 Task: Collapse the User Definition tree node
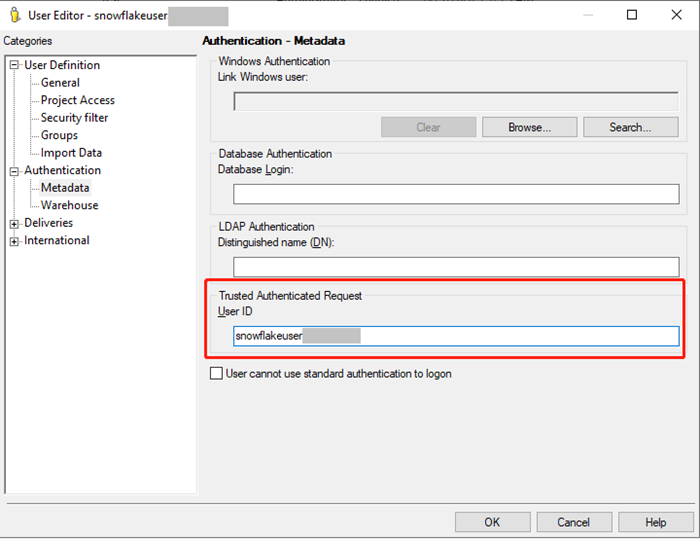(x=15, y=66)
